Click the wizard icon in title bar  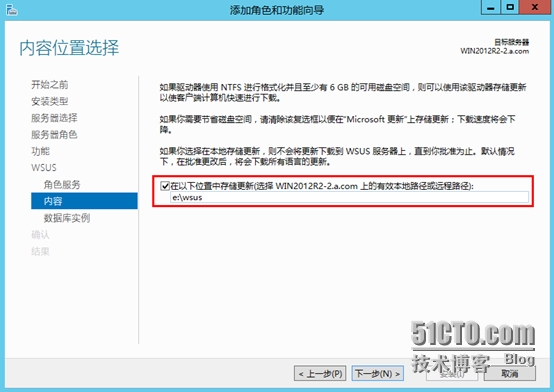pos(12,10)
